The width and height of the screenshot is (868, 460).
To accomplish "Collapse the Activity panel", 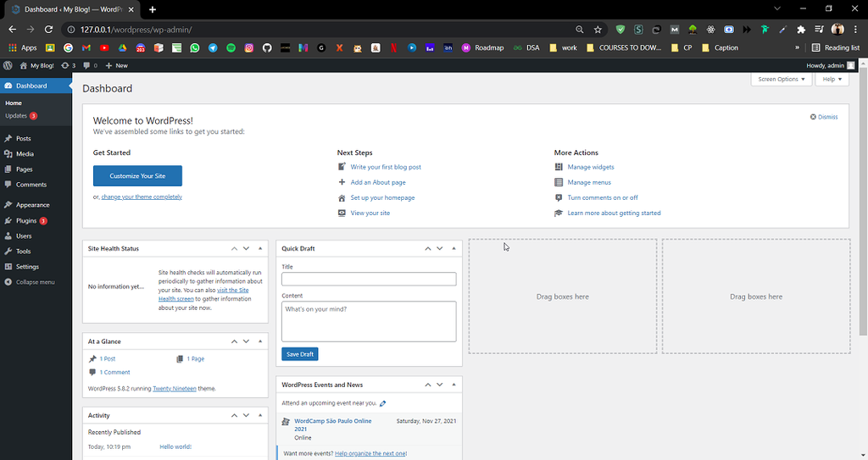I will pyautogui.click(x=260, y=416).
